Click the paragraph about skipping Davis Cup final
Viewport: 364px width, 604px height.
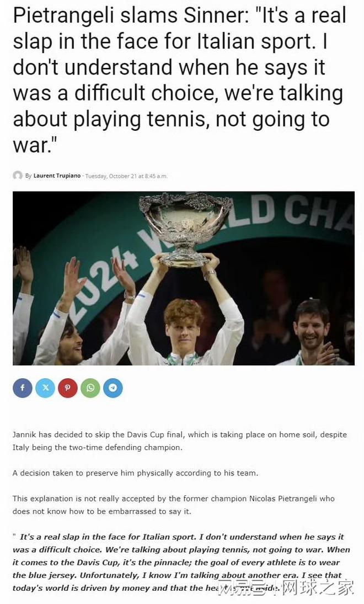point(179,441)
